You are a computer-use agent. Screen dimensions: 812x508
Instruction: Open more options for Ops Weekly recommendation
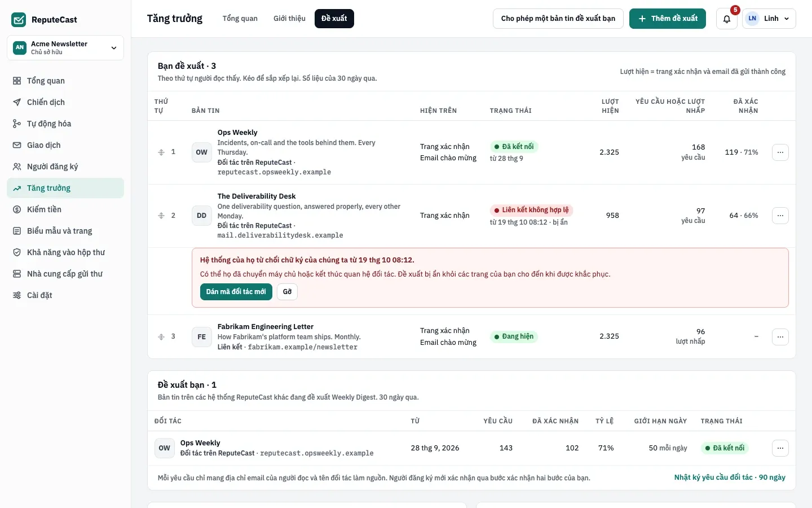pyautogui.click(x=780, y=152)
